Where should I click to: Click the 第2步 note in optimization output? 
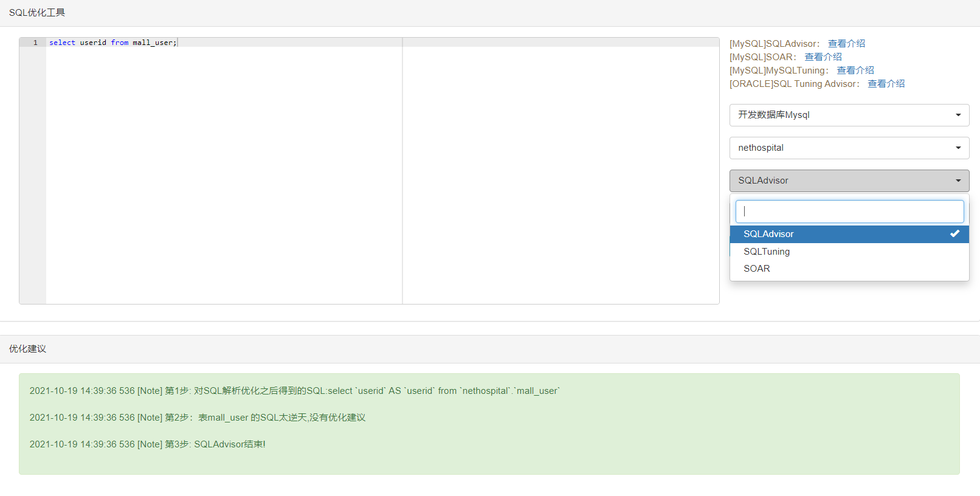tap(198, 418)
